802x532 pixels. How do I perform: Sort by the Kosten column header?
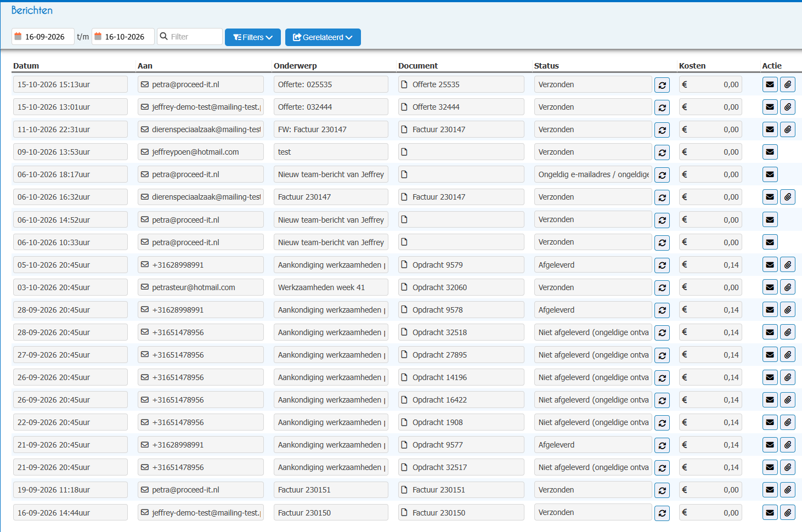coord(692,66)
